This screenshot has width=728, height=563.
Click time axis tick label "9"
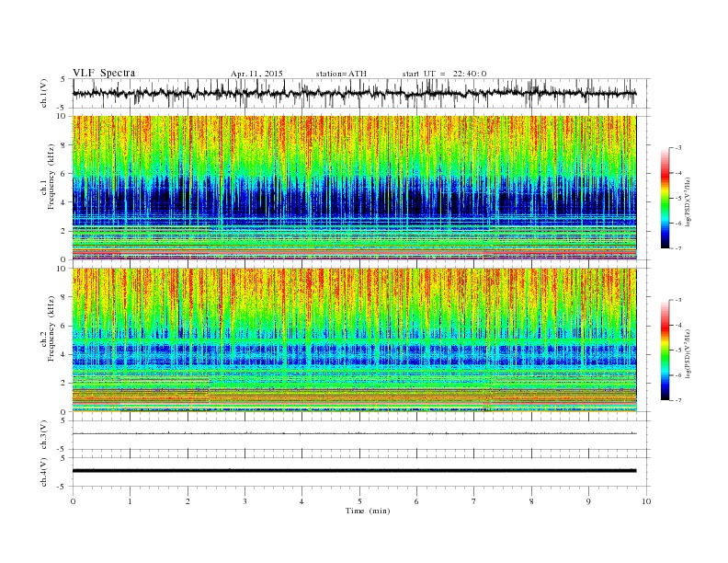(x=588, y=501)
